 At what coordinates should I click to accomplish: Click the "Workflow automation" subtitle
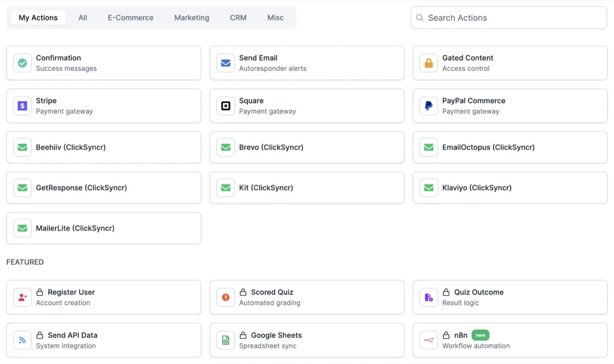point(476,346)
